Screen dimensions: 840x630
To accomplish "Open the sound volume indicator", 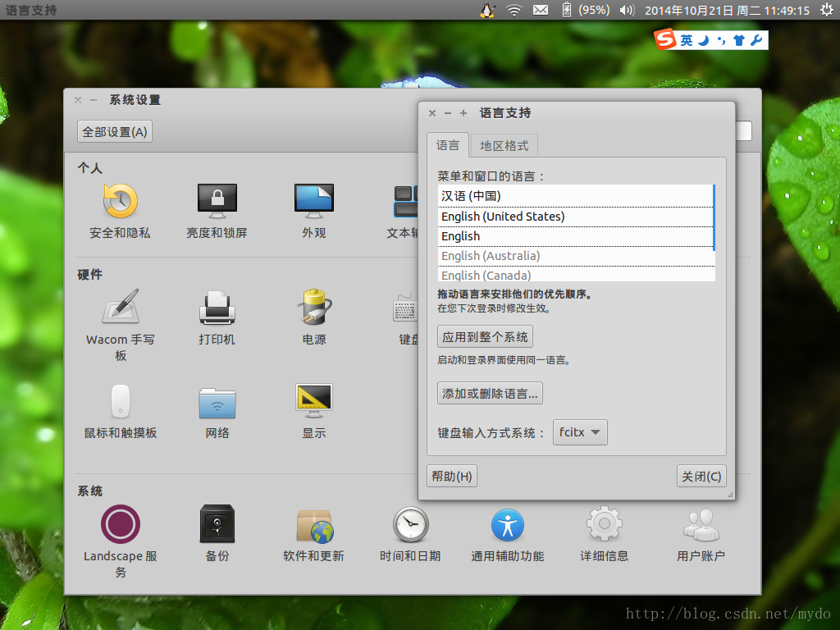I will click(x=627, y=10).
